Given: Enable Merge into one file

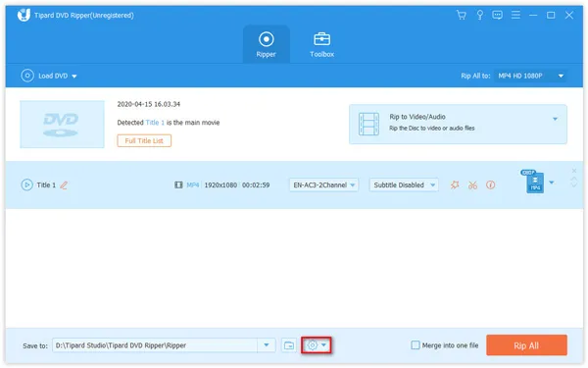Looking at the screenshot, I should 416,345.
